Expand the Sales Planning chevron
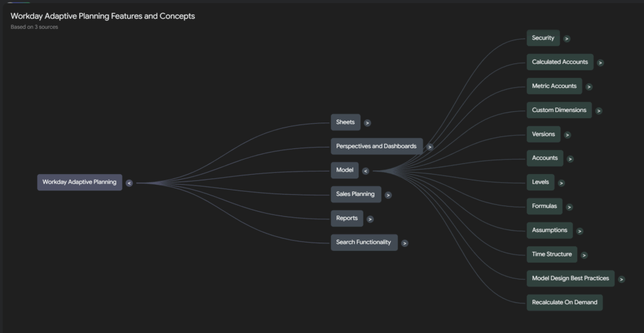Screen dimensions: 644x333 pos(388,195)
